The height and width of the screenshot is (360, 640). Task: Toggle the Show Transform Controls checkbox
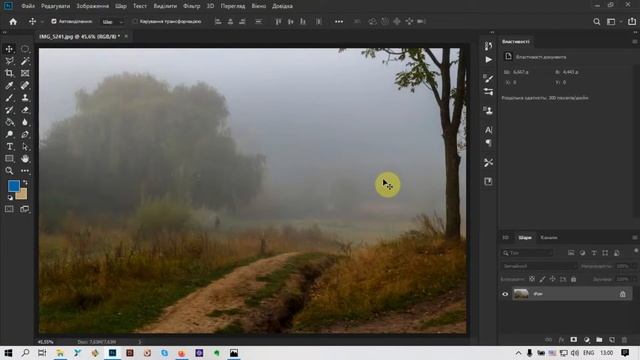click(135, 21)
